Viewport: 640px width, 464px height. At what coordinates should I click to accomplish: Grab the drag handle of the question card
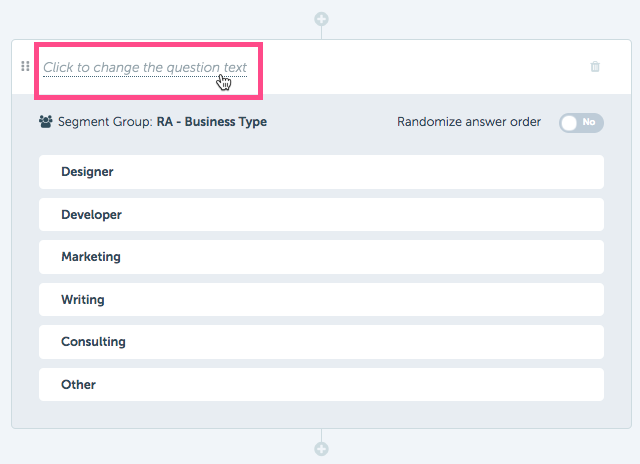coord(25,66)
